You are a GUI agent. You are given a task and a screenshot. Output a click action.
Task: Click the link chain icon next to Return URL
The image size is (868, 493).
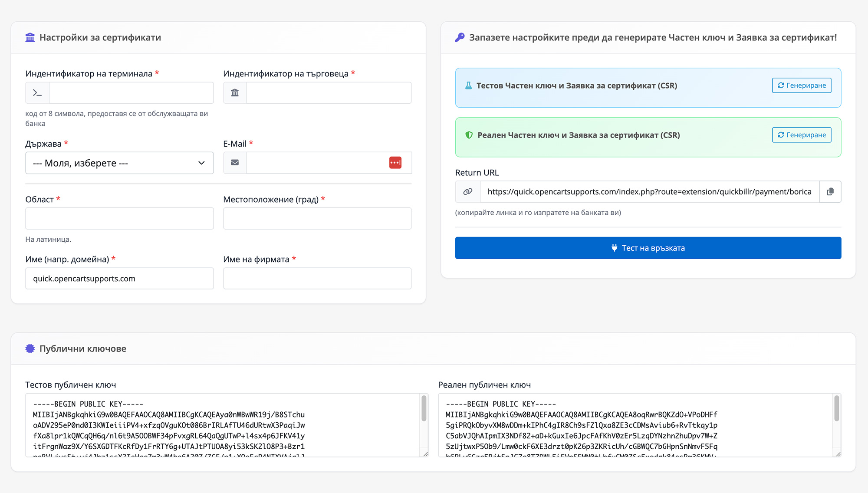[467, 192]
